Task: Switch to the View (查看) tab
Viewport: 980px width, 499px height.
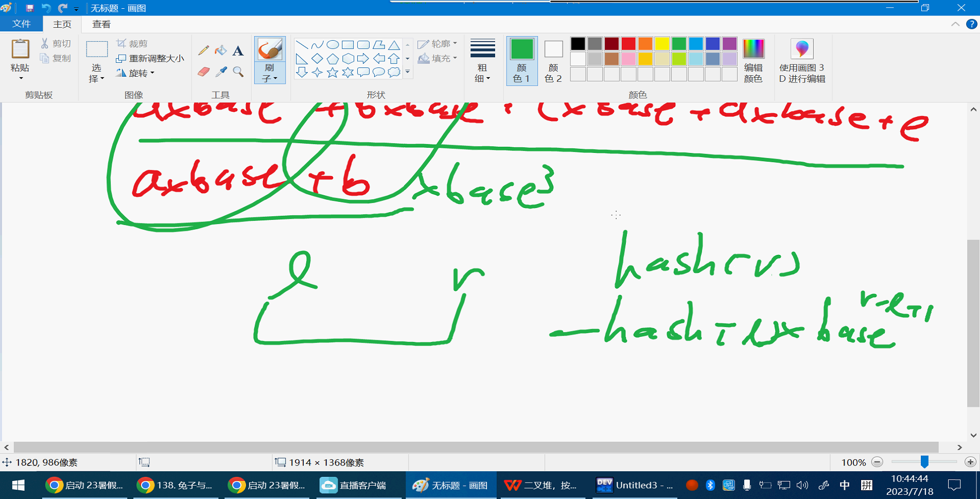Action: point(101,24)
